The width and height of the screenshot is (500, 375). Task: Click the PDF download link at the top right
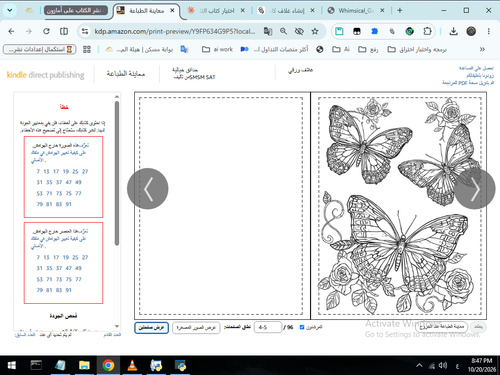click(x=468, y=83)
